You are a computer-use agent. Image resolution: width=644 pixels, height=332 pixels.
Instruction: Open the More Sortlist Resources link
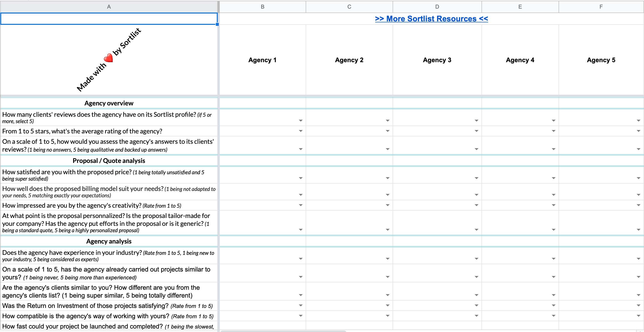pyautogui.click(x=431, y=19)
